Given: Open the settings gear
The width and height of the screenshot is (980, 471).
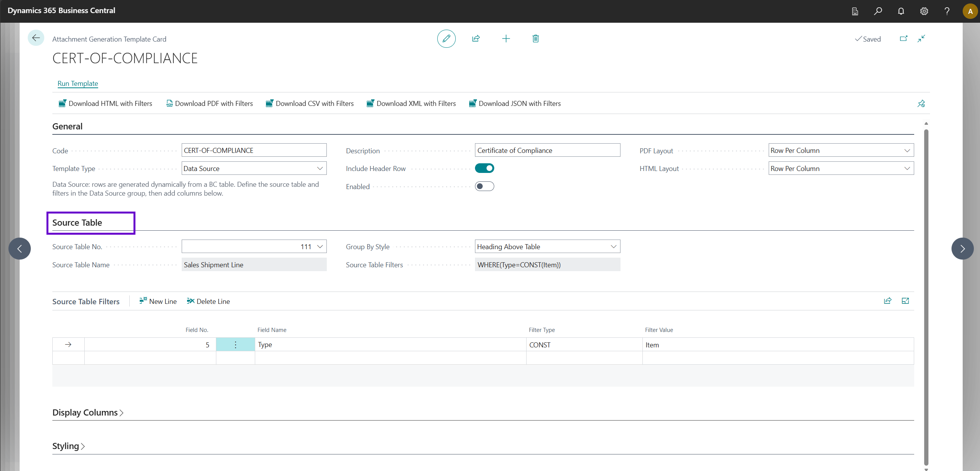Looking at the screenshot, I should tap(924, 11).
